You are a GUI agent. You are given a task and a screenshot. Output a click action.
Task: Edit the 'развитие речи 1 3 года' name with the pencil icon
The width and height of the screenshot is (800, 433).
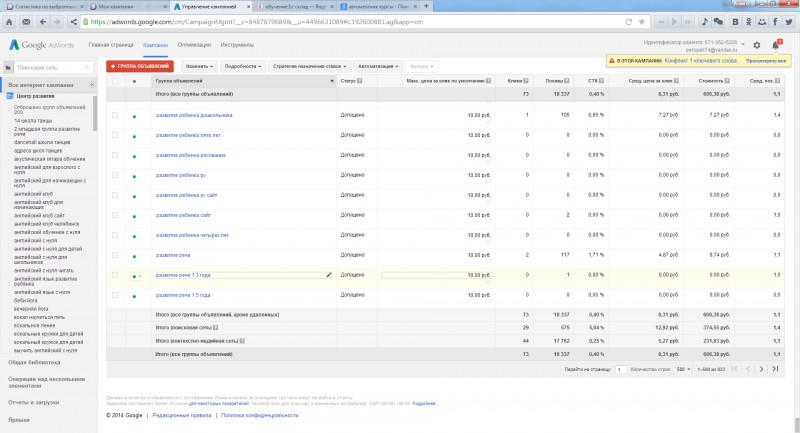coord(329,275)
